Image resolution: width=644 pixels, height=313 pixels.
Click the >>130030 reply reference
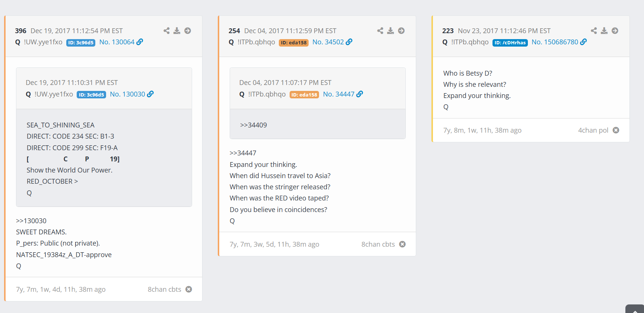[31, 221]
